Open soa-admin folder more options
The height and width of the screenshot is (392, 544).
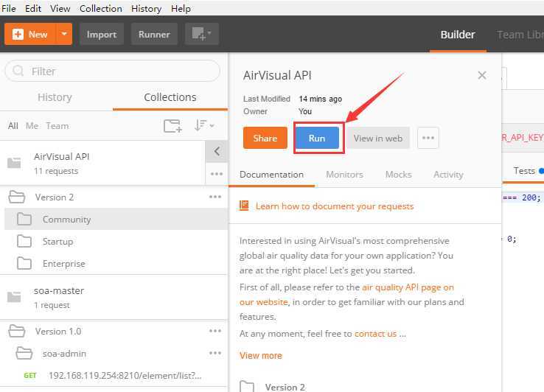(215, 353)
